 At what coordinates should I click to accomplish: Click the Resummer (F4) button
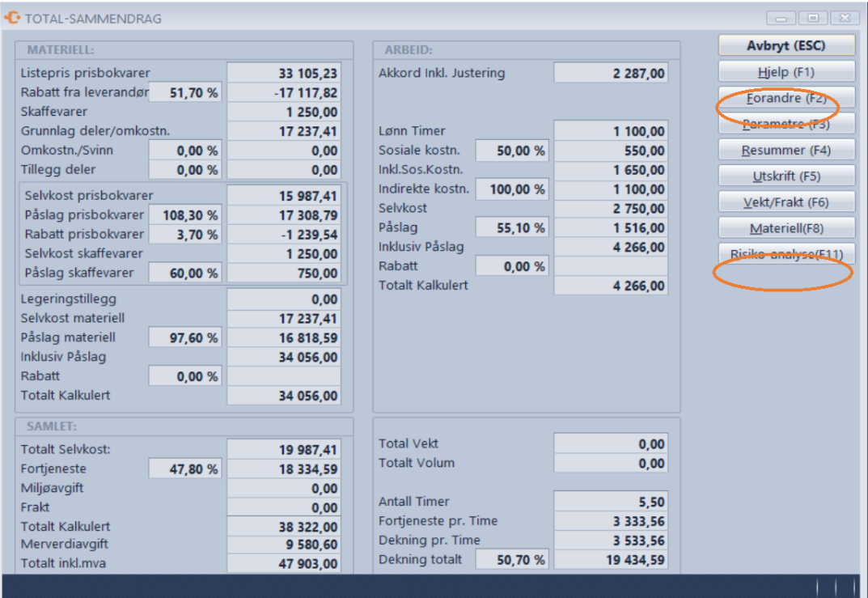786,151
